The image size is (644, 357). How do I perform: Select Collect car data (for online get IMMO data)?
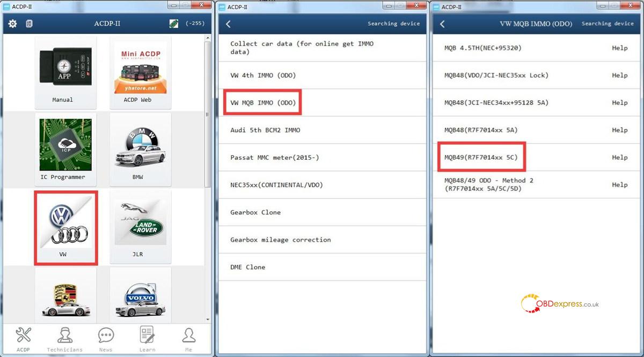322,48
